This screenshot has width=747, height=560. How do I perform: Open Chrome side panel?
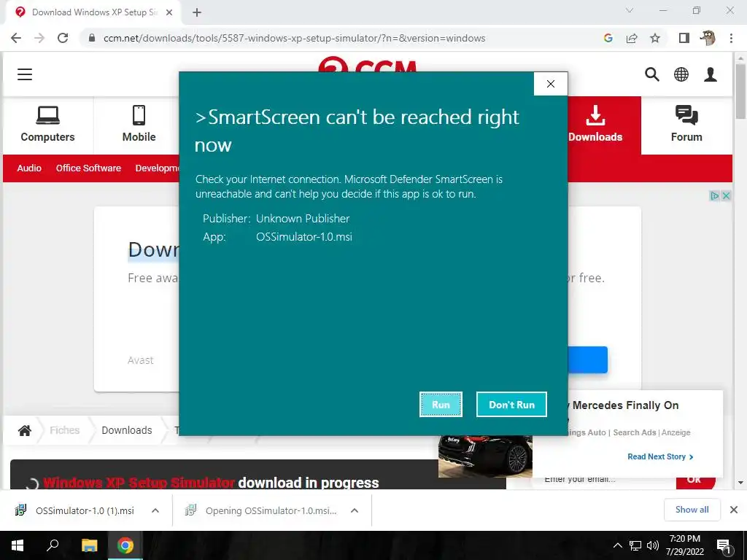(x=684, y=38)
